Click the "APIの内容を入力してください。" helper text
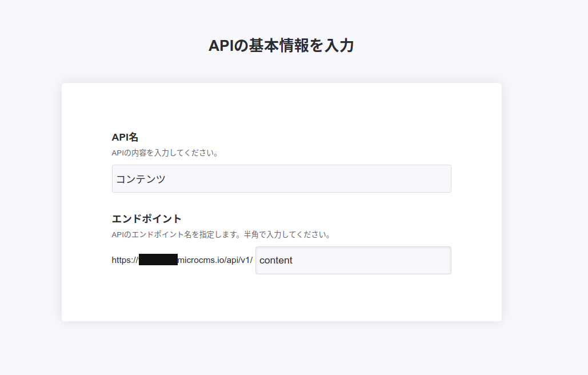Viewport: 588px width, 375px height. pos(165,153)
